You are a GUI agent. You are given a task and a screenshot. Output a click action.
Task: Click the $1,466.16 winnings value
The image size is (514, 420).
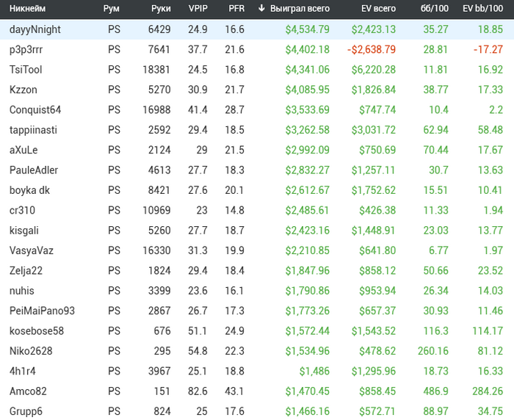(x=307, y=411)
